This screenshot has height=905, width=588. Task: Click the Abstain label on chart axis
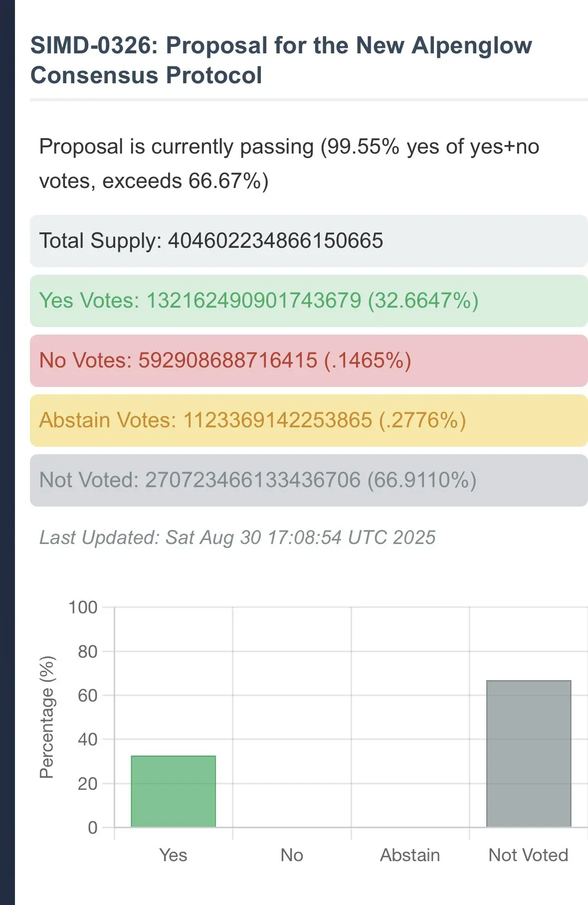pyautogui.click(x=410, y=855)
